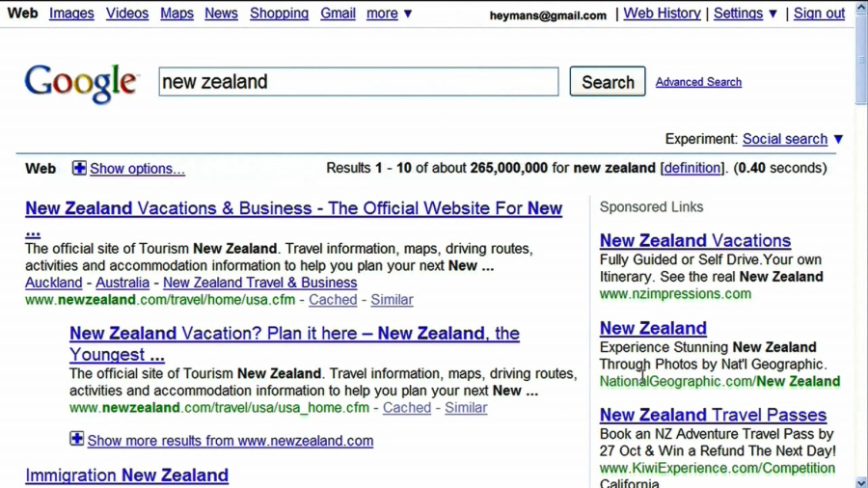Image resolution: width=868 pixels, height=488 pixels.
Task: Open the Gmail link
Action: point(338,14)
